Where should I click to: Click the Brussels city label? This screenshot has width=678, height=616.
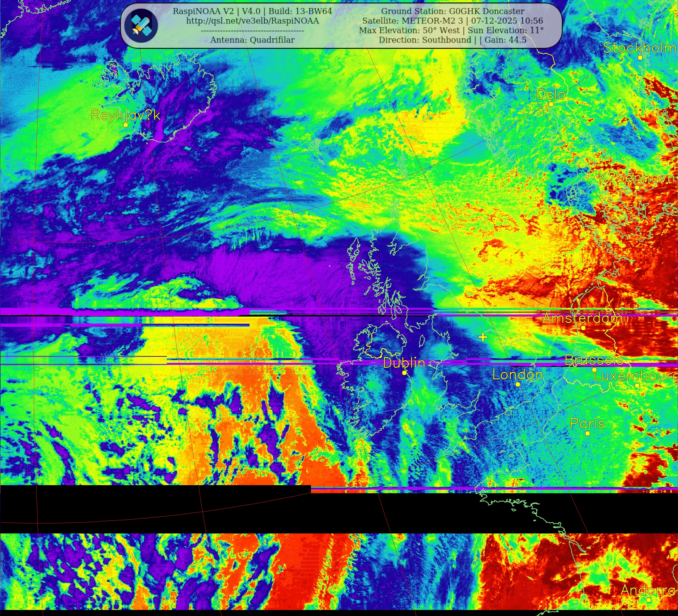594,360
